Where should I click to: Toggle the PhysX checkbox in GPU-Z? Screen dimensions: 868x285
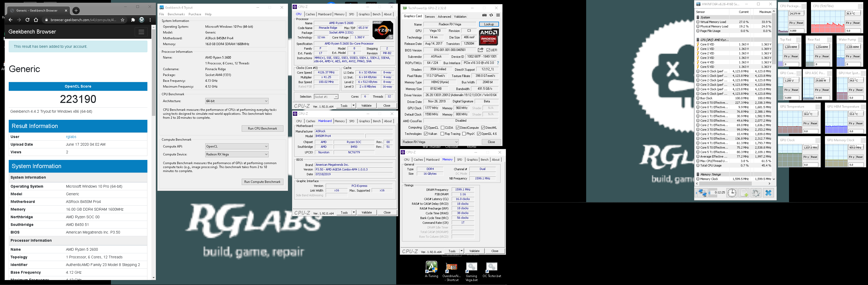coord(464,134)
